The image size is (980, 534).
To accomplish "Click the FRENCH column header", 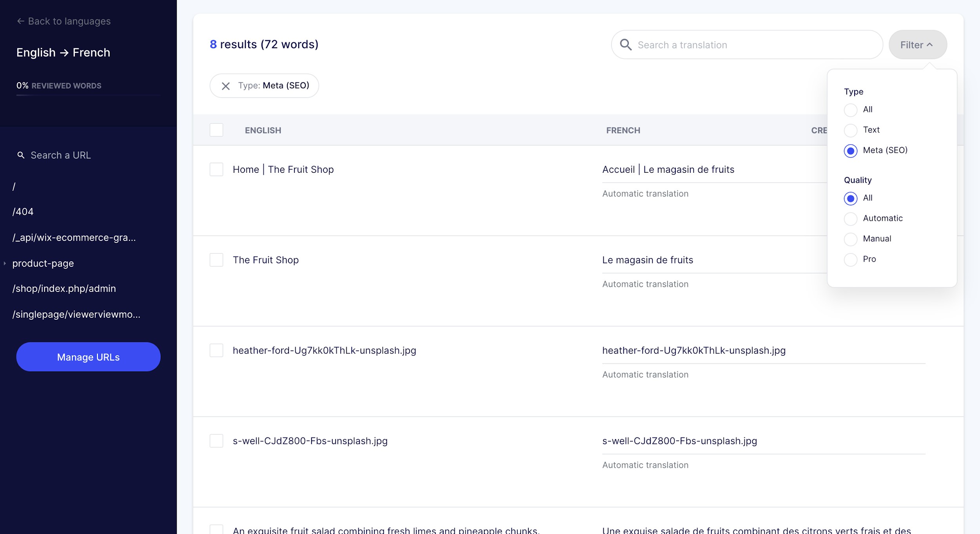I will (623, 130).
